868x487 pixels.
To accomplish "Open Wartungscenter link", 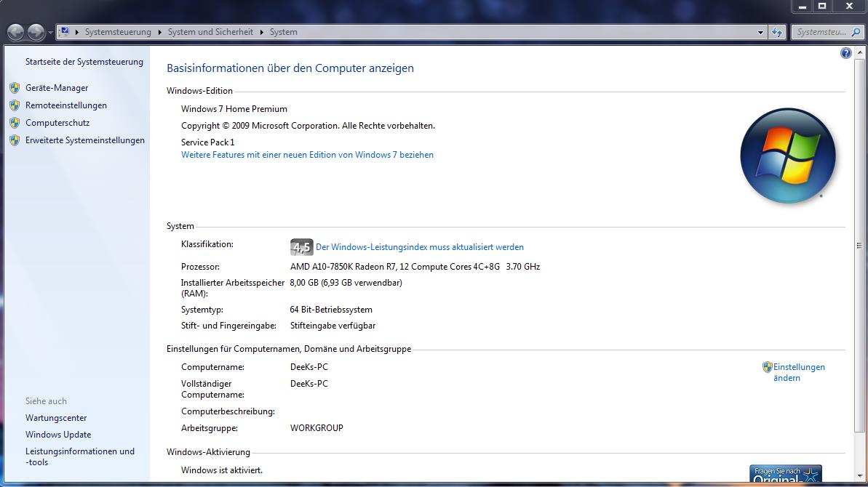I will pyautogui.click(x=56, y=418).
